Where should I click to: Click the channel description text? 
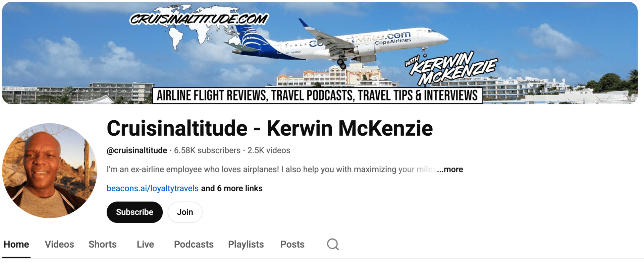tap(271, 170)
